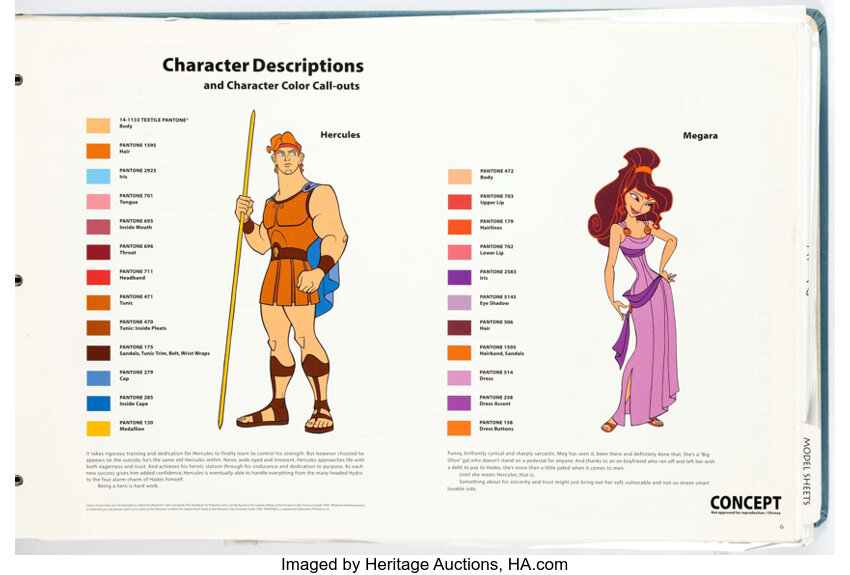
Task: Select the 'PANTONE 158 Dress Buttons' text
Action: tap(497, 425)
